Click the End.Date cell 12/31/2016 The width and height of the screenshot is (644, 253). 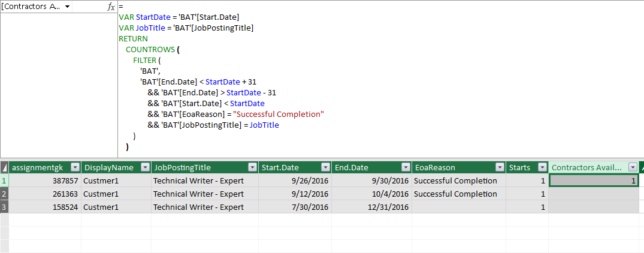coord(371,207)
